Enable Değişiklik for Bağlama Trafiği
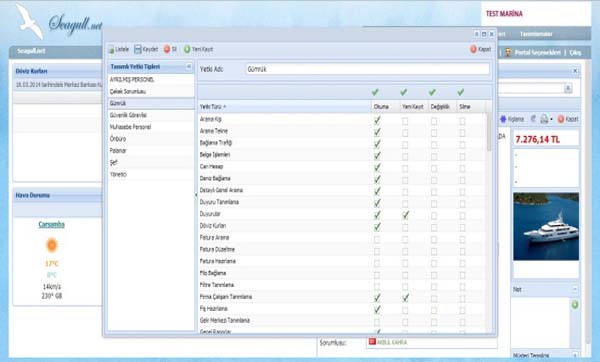 pos(434,145)
